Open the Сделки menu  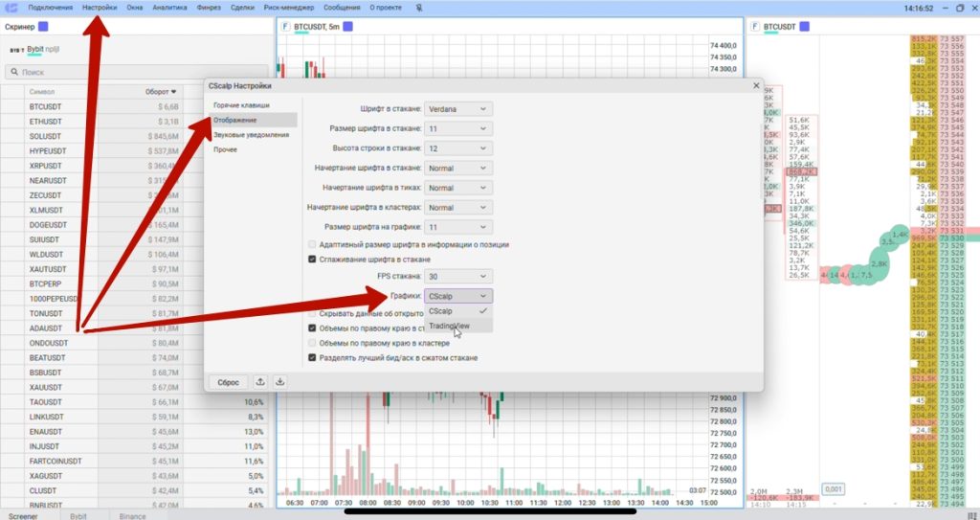[x=242, y=8]
